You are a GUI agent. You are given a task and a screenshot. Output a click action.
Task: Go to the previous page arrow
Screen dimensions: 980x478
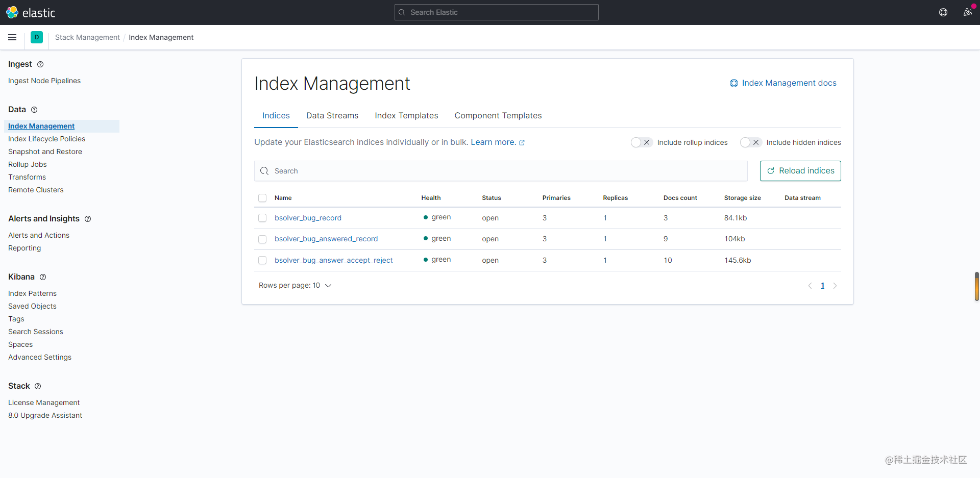810,286
